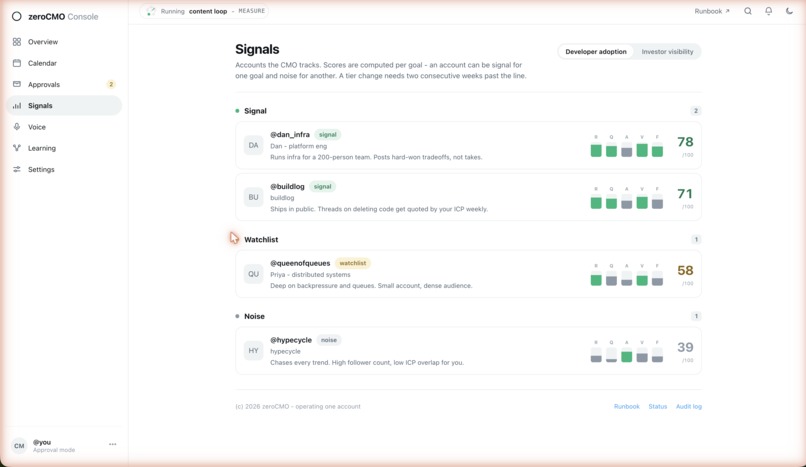Screen dimensions: 806x467
Task: Open the @hypecycle account card
Action: point(468,351)
